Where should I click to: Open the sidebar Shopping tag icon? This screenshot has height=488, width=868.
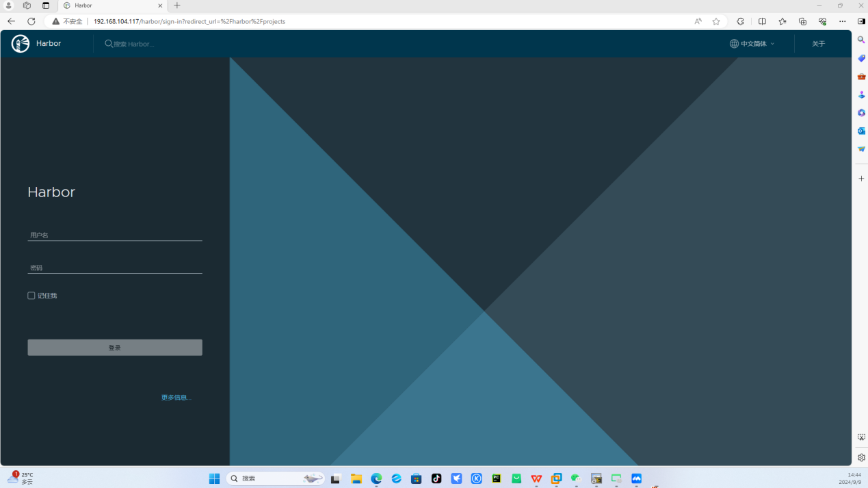pyautogui.click(x=861, y=58)
